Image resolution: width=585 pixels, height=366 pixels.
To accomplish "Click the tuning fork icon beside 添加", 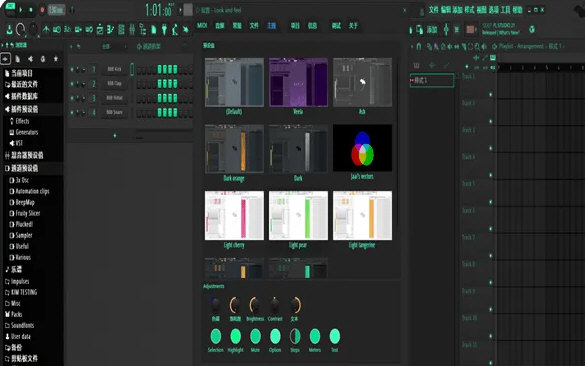I will pyautogui.click(x=446, y=29).
